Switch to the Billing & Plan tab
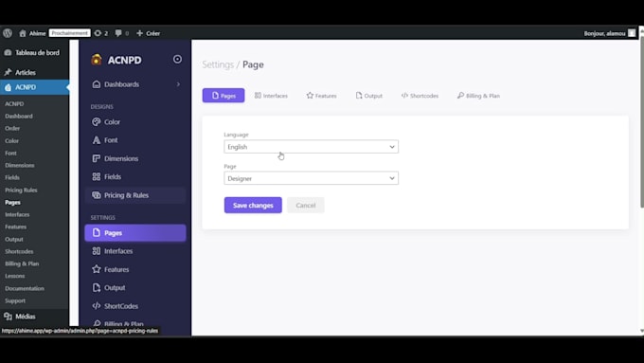The image size is (644, 363). 478,96
